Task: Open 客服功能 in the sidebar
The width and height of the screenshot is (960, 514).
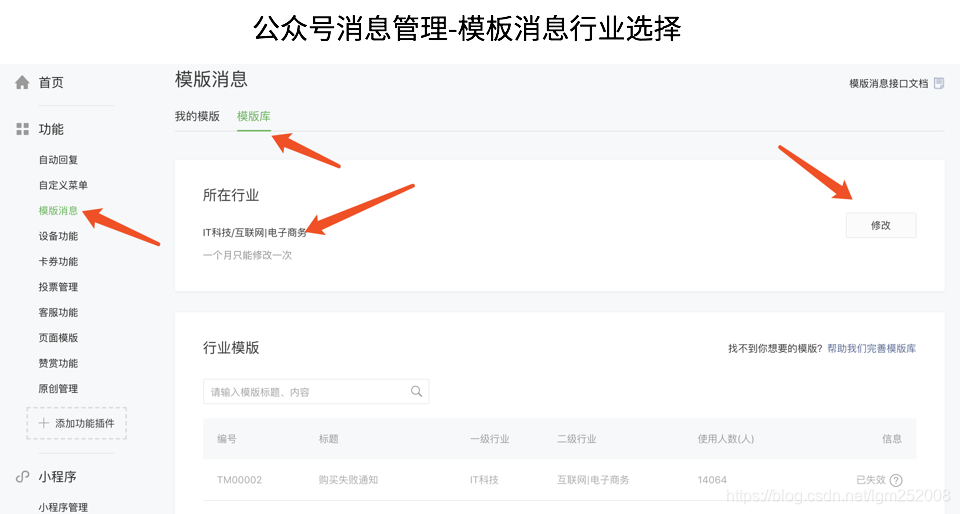Action: point(58,312)
